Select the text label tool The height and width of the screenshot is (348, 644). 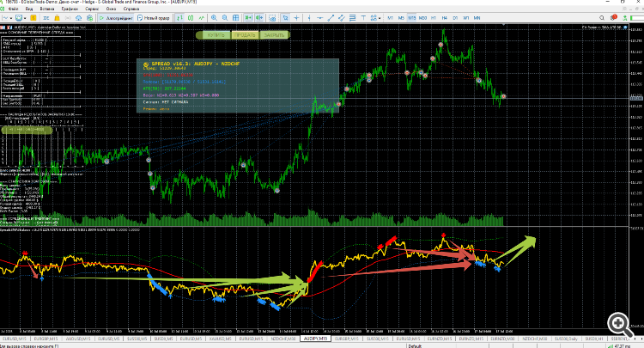pyautogui.click(x=363, y=18)
